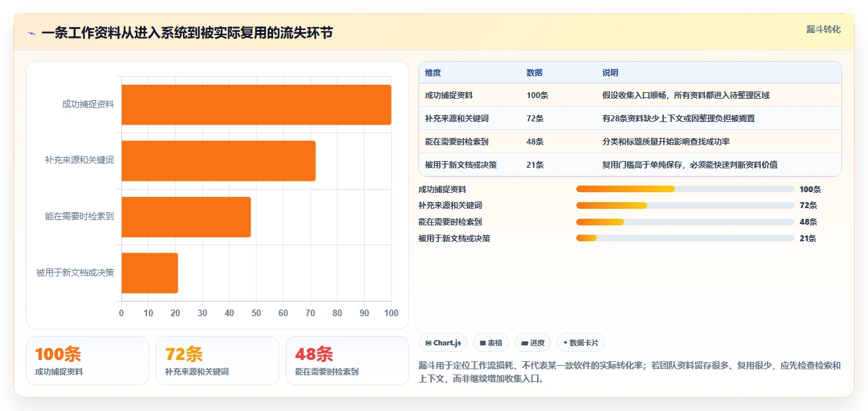The width and height of the screenshot is (868, 411).
Task: Select the 能在需要时检索到 bar in the chart
Action: pyautogui.click(x=186, y=217)
